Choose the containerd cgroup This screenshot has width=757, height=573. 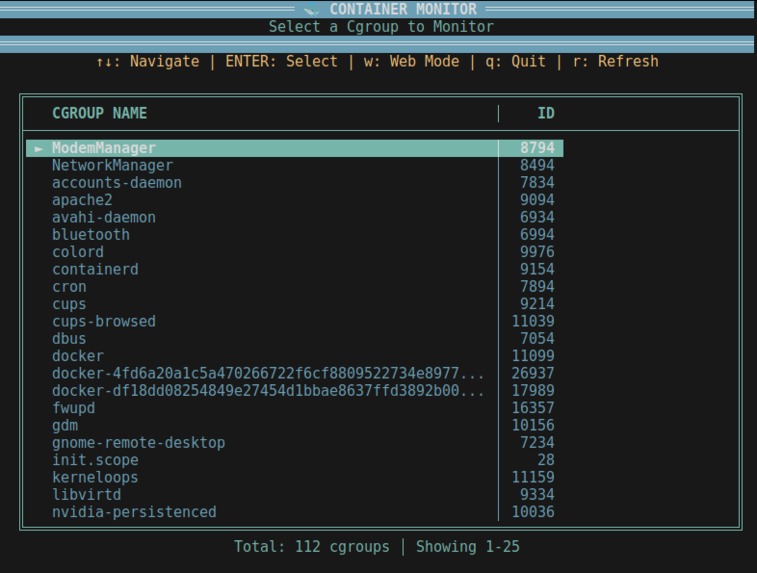pyautogui.click(x=95, y=270)
